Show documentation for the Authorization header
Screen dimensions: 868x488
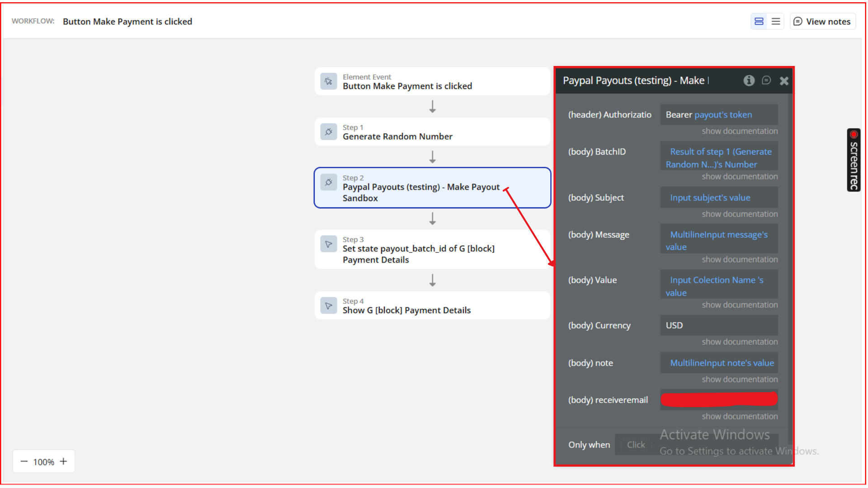(740, 131)
